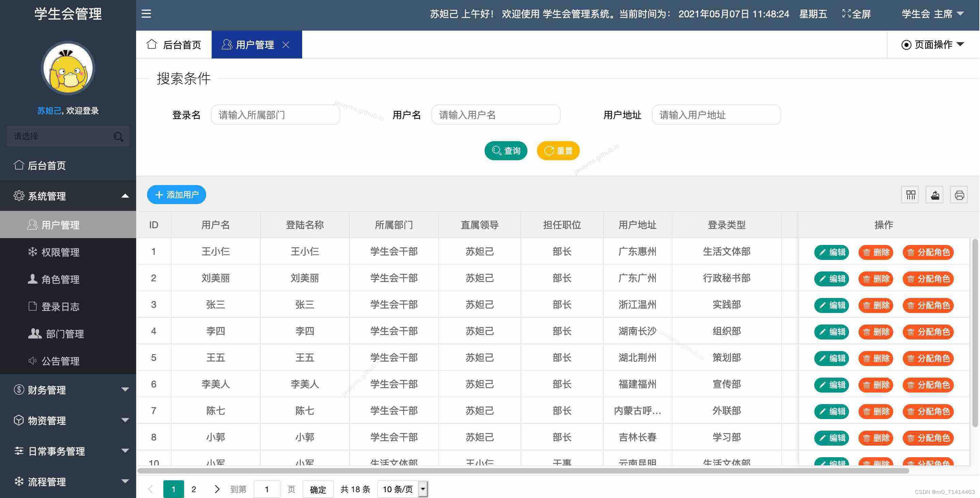This screenshot has width=980, height=498.
Task: Click the search magnifier in the sidebar select box
Action: click(118, 136)
